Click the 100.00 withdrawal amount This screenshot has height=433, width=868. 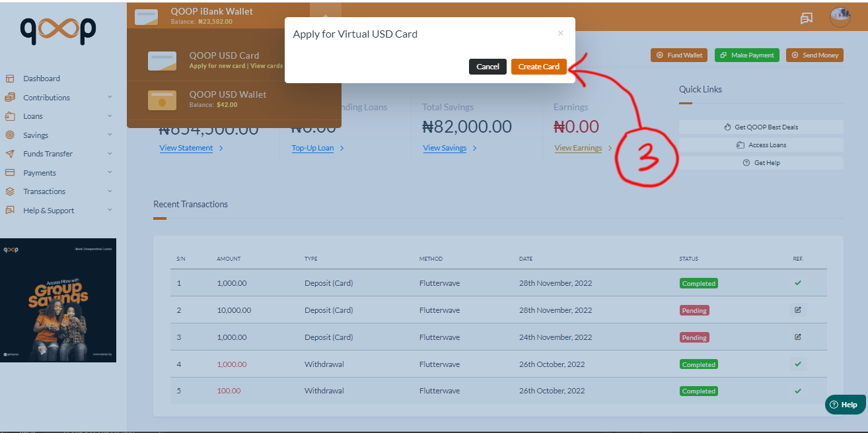point(229,391)
